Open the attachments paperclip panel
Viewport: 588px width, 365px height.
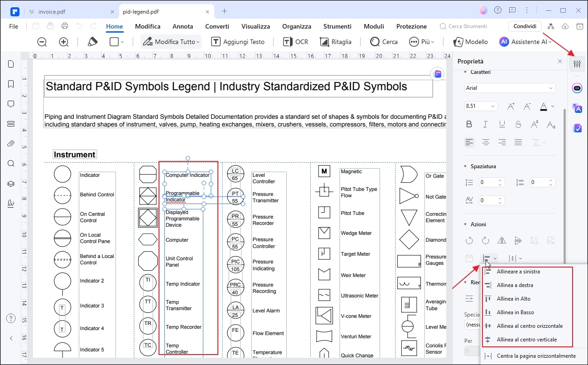point(11,144)
